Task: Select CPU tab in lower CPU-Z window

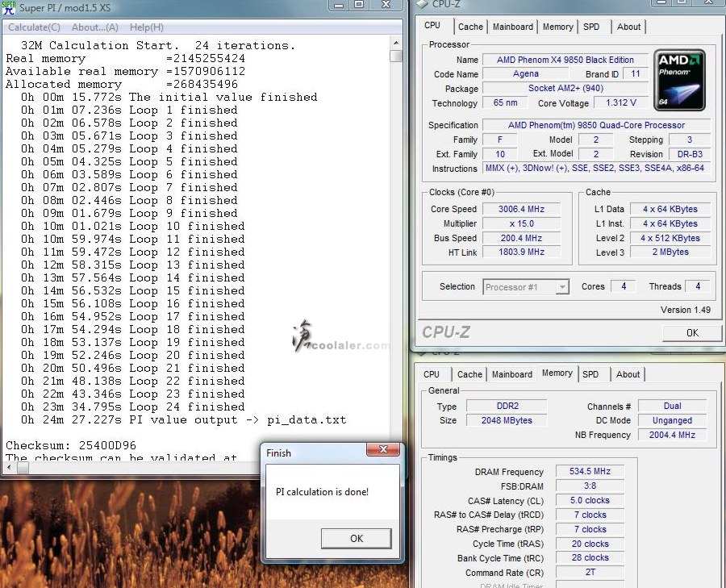Action: (432, 374)
